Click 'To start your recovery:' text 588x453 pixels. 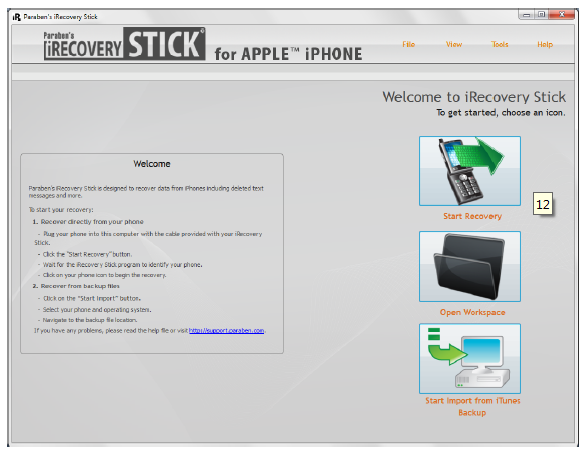tap(61, 210)
